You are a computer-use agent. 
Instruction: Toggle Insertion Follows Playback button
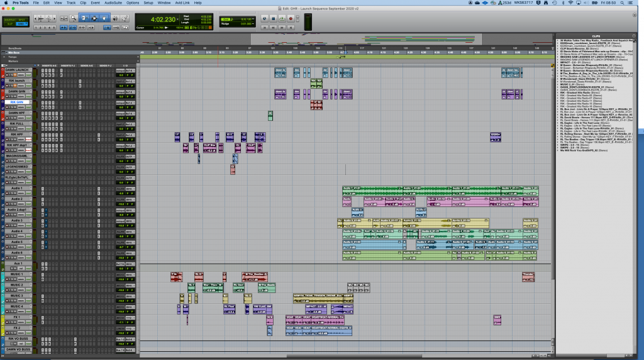click(x=91, y=28)
